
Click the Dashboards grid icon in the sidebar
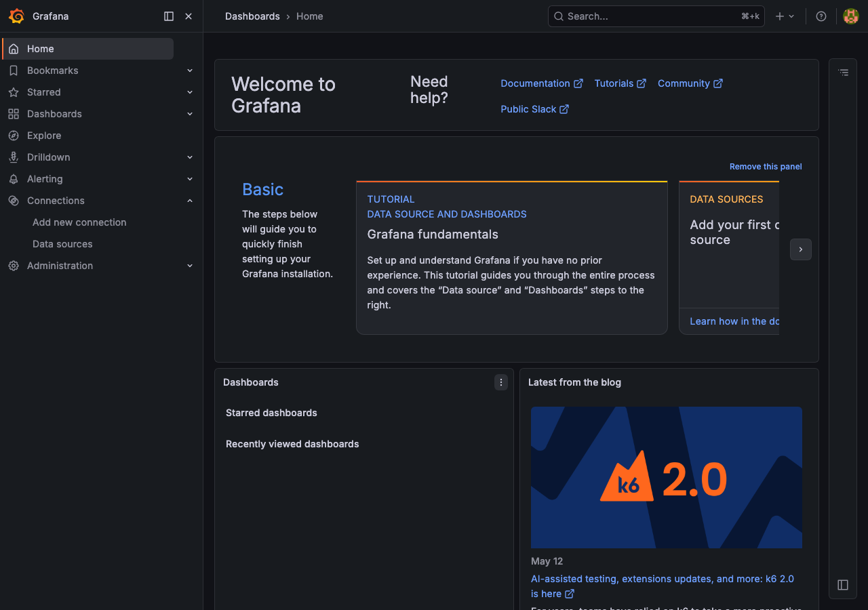pos(14,114)
